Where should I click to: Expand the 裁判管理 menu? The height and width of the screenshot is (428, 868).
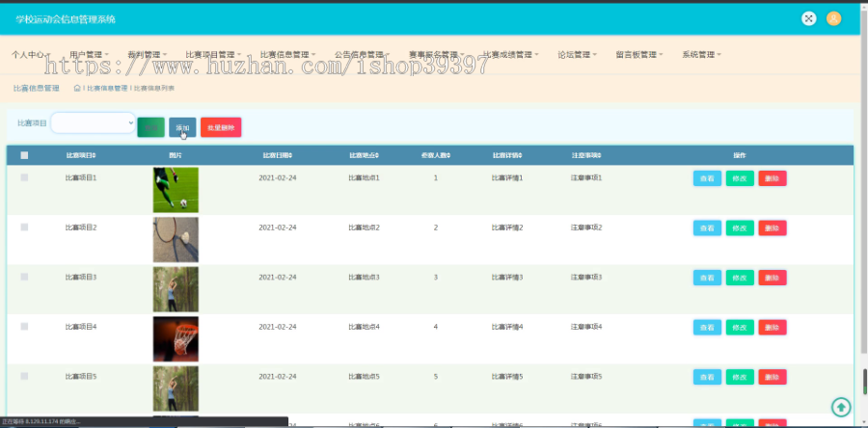pos(148,55)
